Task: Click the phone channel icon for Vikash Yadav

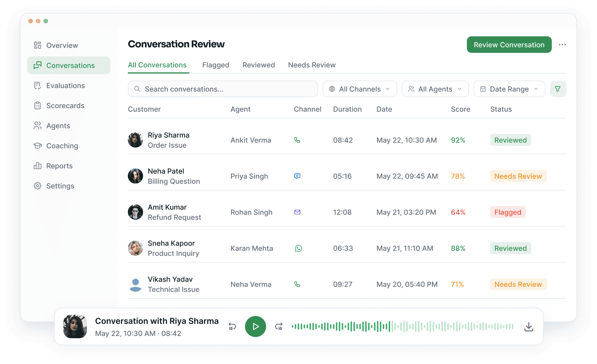Action: (x=297, y=284)
